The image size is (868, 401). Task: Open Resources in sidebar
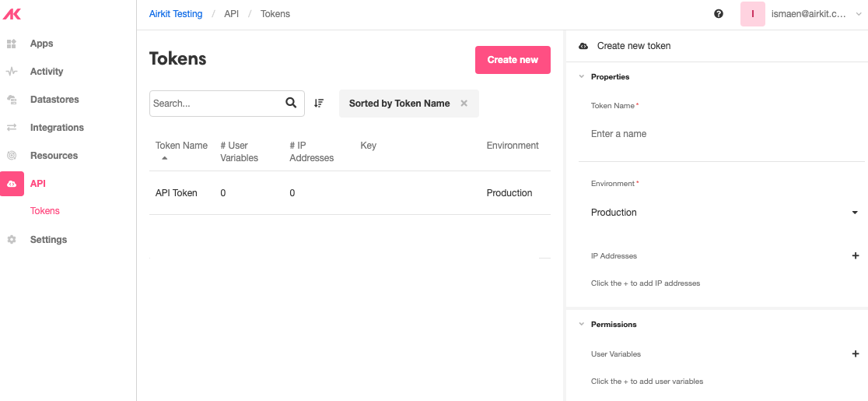click(54, 156)
